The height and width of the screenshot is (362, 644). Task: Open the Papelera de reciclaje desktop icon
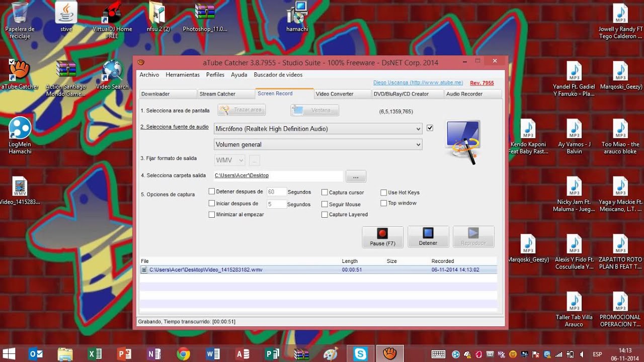[20, 20]
